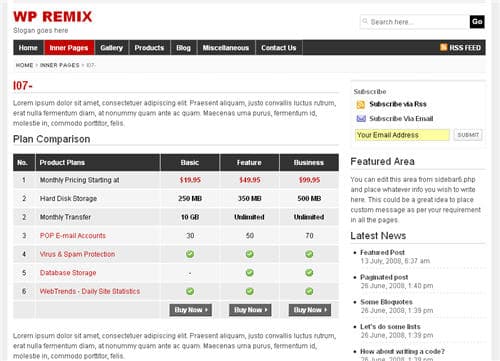Click the RSS feed orange icon in navbar
The width and height of the screenshot is (500, 361).
point(443,47)
